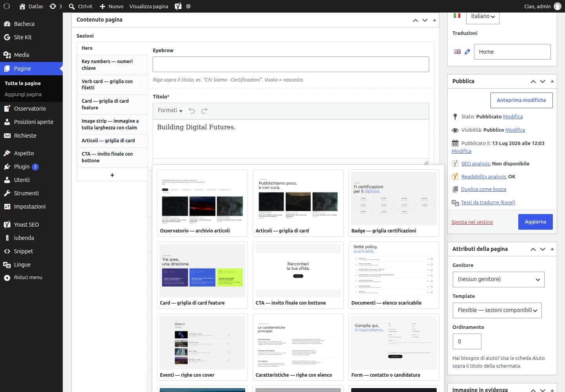The image size is (565, 392).
Task: Open the 3 pending updates icon
Action: tap(56, 6)
